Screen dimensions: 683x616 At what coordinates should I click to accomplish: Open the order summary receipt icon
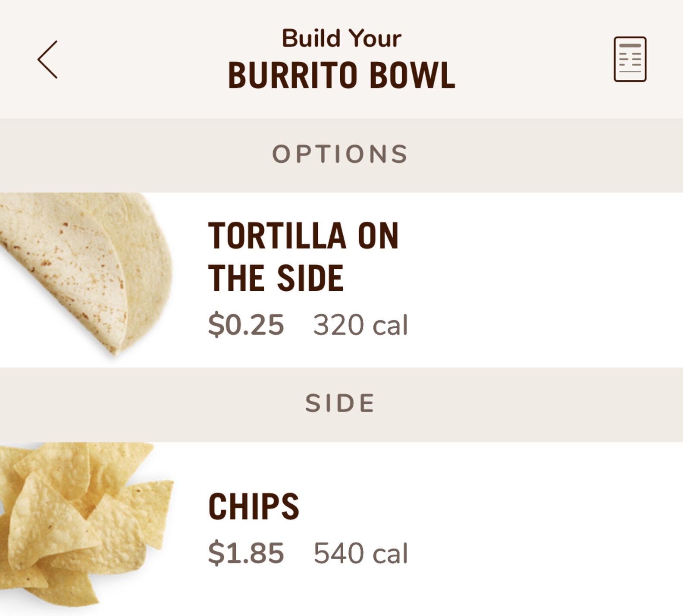(x=631, y=60)
